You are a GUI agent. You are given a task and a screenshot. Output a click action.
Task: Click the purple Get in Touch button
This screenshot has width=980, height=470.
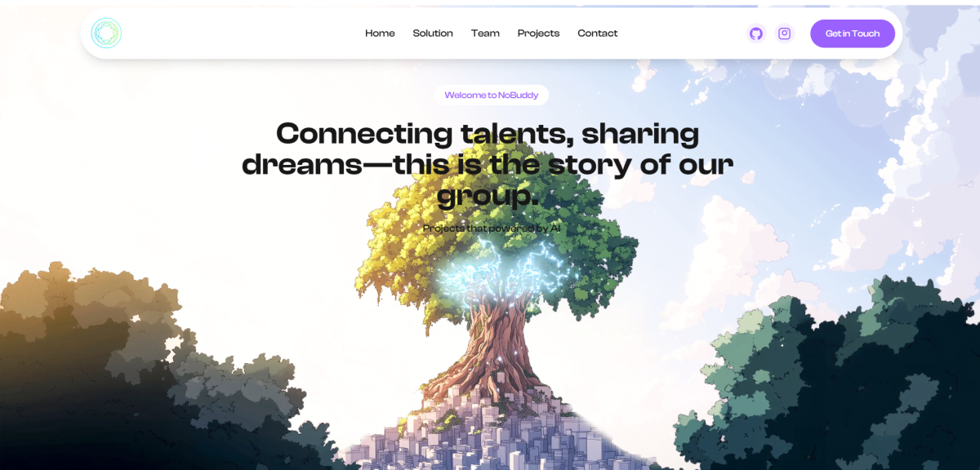(853, 33)
